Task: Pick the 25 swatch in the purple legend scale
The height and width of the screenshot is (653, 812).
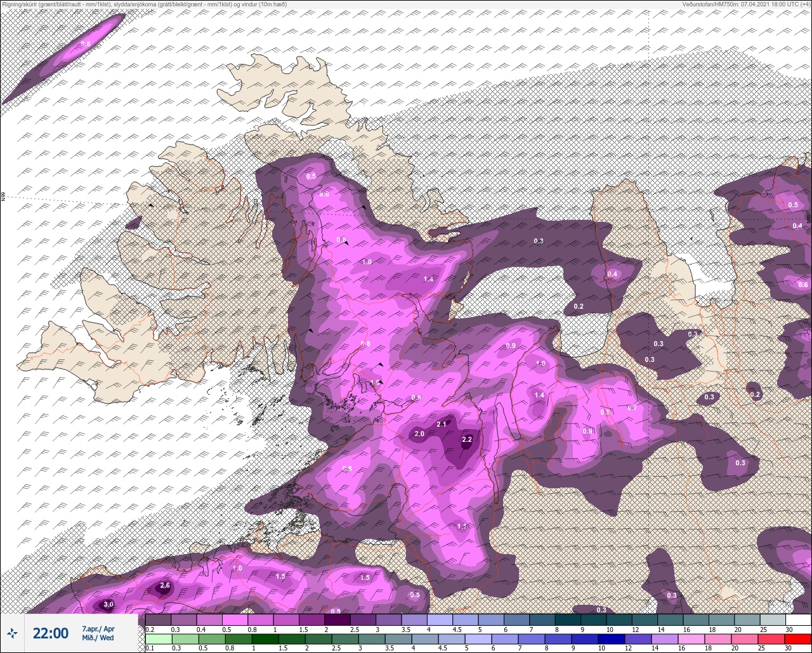Action: click(x=773, y=619)
